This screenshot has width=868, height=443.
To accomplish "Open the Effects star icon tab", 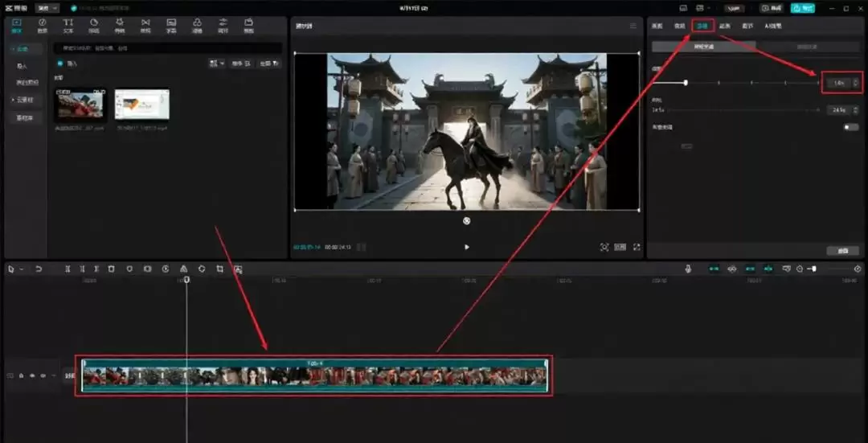I will [x=120, y=26].
